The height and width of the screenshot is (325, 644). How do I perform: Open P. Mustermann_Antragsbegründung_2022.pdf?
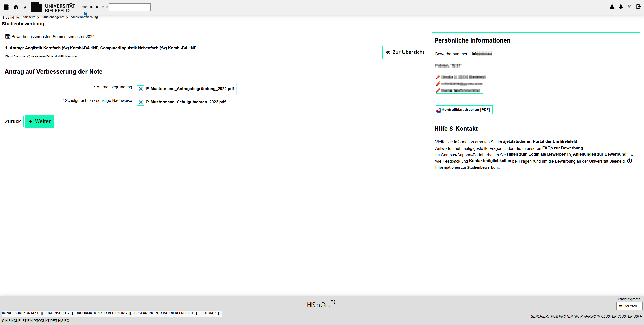pyautogui.click(x=190, y=89)
